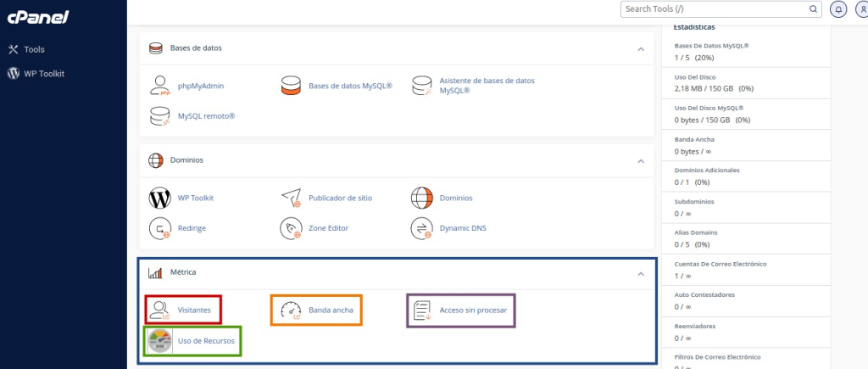The width and height of the screenshot is (868, 369).
Task: Open the Dynamic DNS icon
Action: pos(421,227)
